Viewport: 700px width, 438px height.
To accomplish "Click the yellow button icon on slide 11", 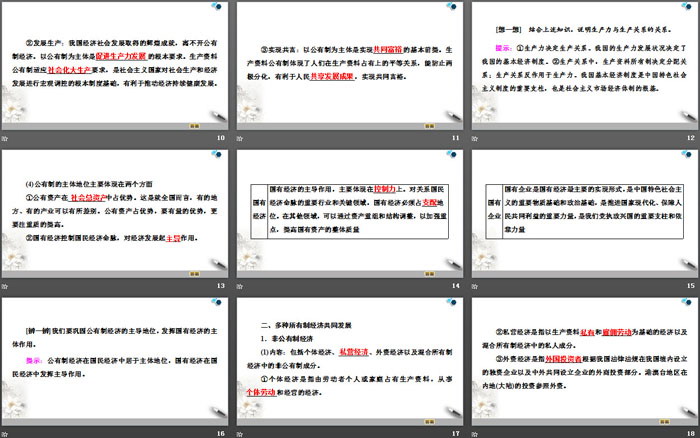I will point(429,126).
